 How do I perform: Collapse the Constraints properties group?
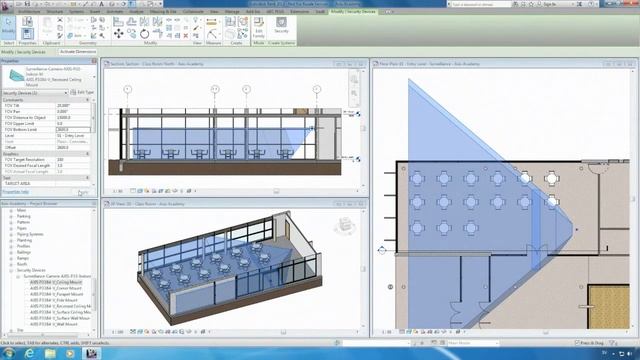tap(87, 100)
